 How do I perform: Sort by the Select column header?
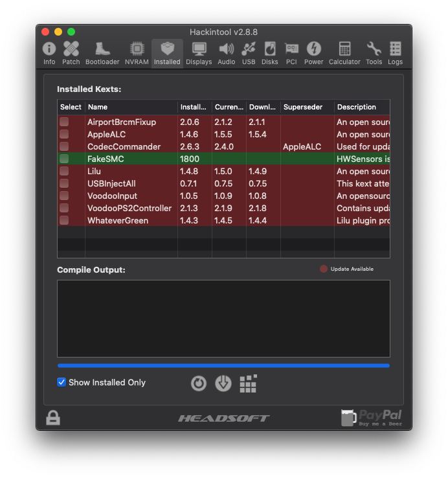(x=71, y=107)
